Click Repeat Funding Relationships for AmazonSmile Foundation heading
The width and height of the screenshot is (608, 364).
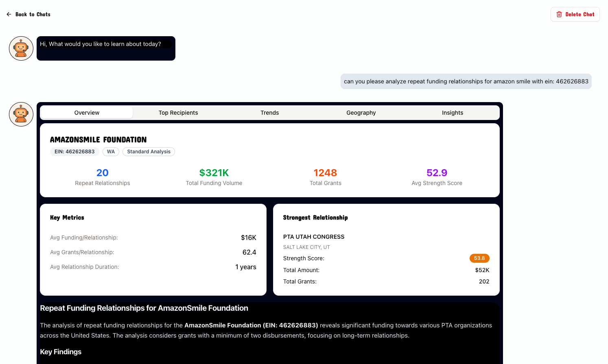coord(144,308)
